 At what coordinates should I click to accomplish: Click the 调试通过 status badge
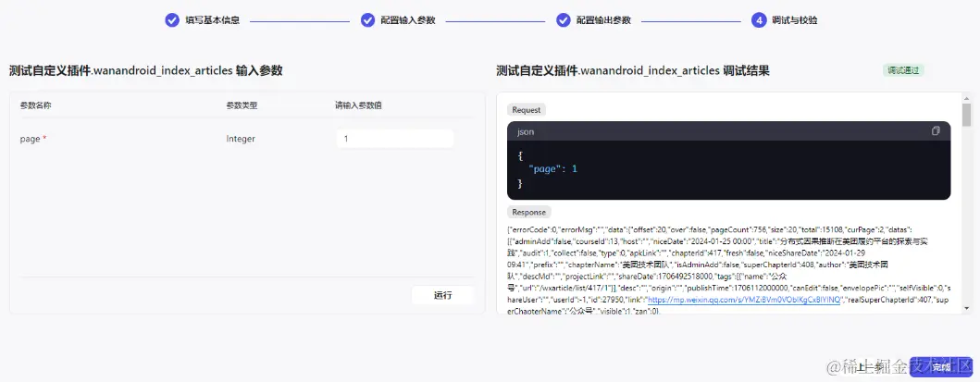coord(903,70)
